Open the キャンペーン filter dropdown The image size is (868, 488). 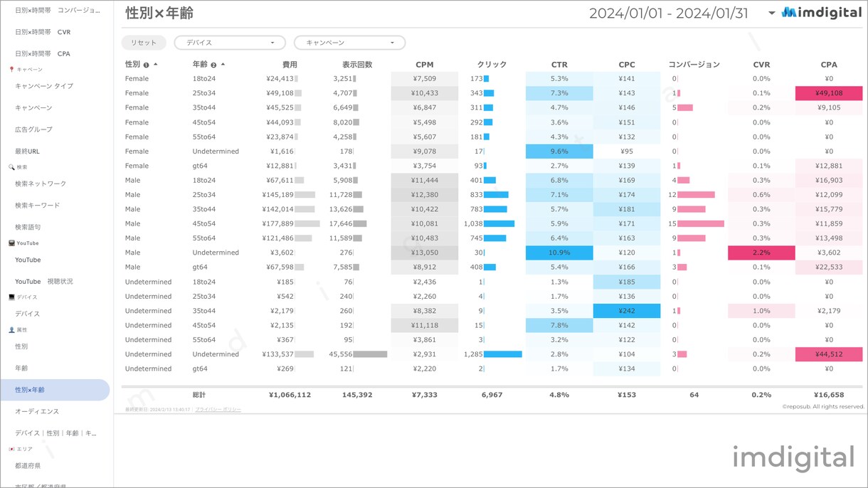349,43
